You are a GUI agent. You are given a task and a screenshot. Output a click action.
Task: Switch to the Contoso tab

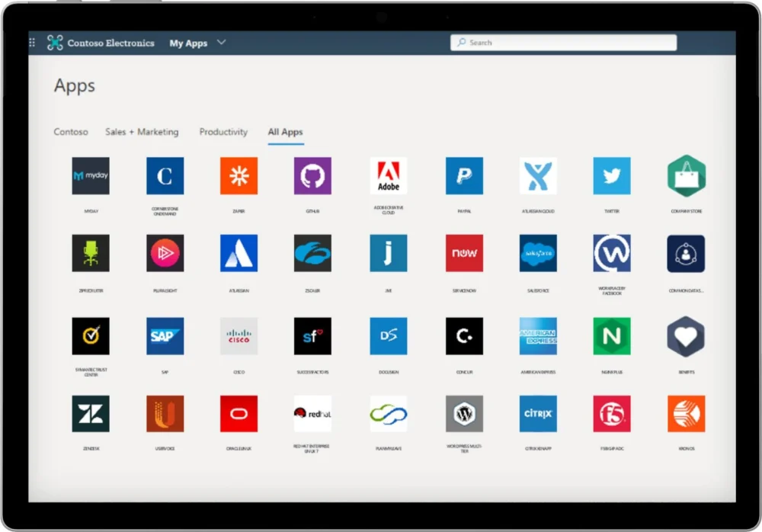coord(71,132)
